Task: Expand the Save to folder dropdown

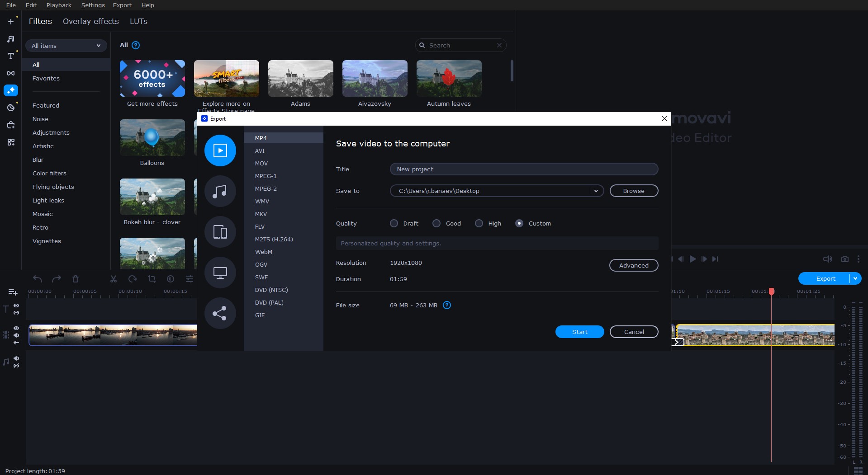Action: pyautogui.click(x=596, y=191)
